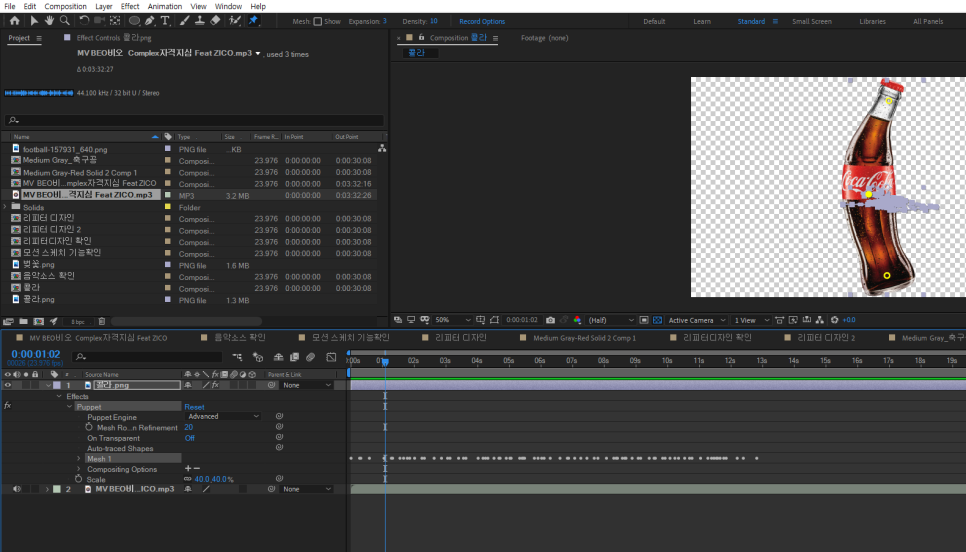The height and width of the screenshot is (552, 966).
Task: Open the Active Camera dropdown
Action: pos(697,320)
